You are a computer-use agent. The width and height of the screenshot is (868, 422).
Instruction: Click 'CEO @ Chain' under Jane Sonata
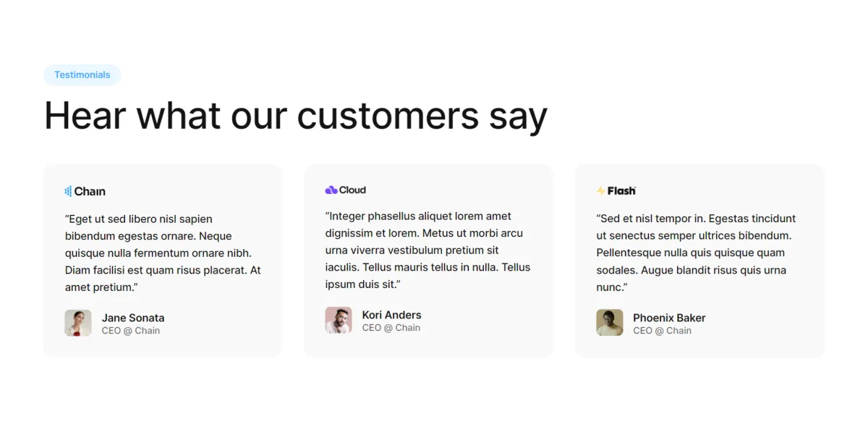pyautogui.click(x=131, y=331)
